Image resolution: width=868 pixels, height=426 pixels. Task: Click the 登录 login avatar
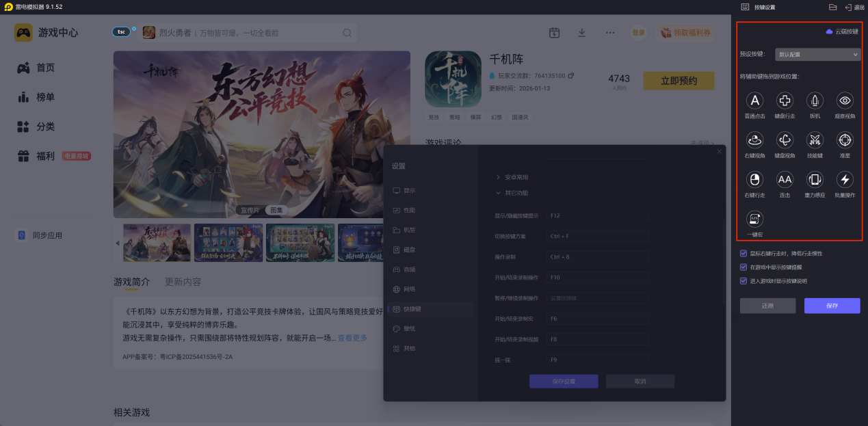(x=638, y=33)
